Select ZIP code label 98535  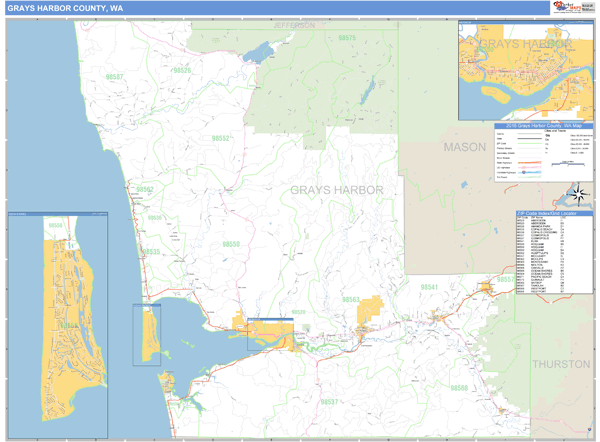tap(151, 252)
